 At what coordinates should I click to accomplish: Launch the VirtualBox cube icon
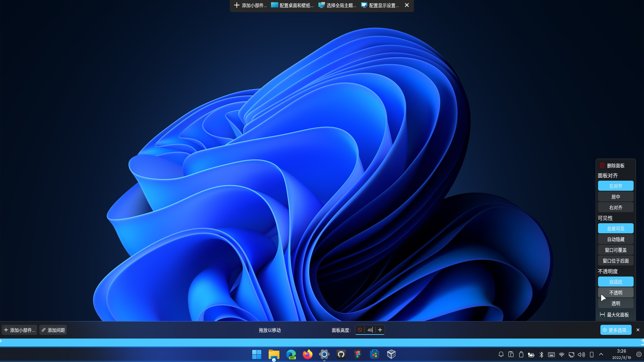(x=391, y=354)
